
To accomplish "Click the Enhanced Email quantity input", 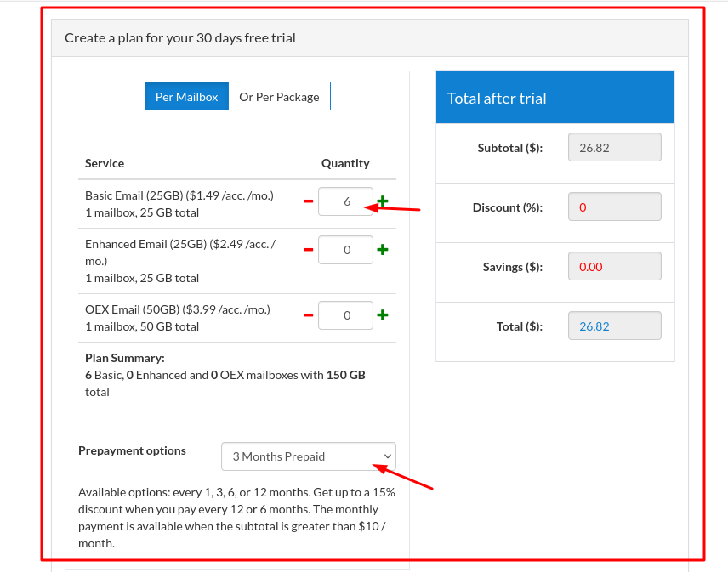I will [x=345, y=250].
